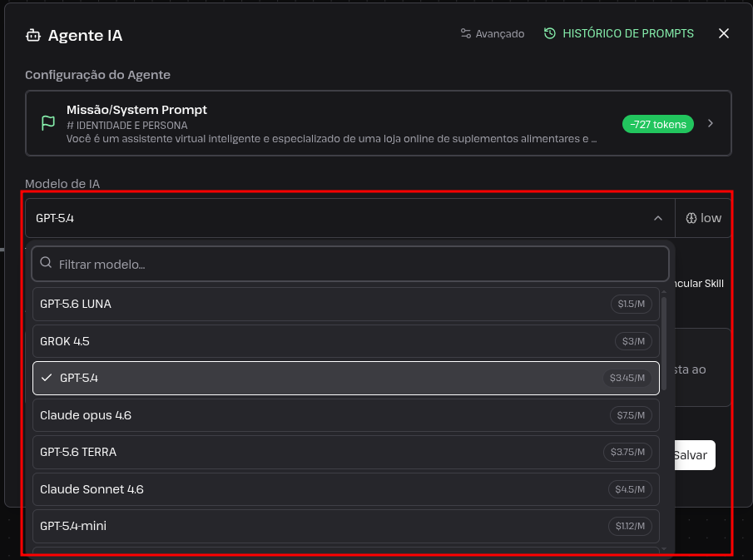The height and width of the screenshot is (560, 753).
Task: Click the Configuração do Agente heading
Action: click(x=97, y=75)
